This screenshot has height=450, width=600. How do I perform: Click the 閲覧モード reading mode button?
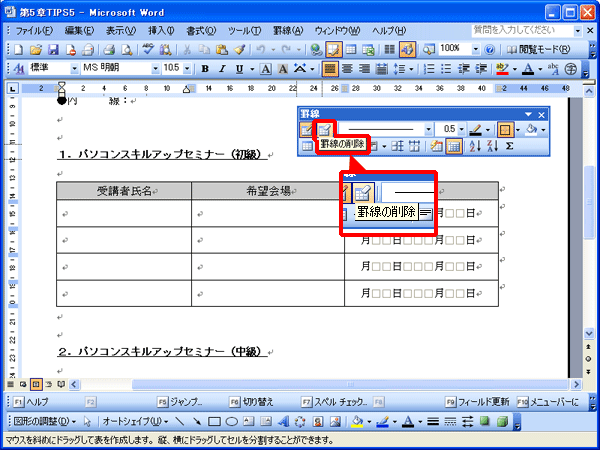click(538, 49)
